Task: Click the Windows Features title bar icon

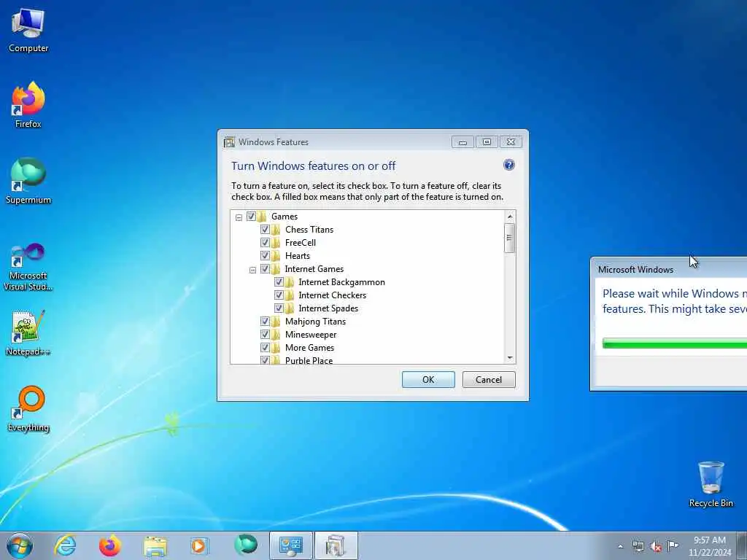Action: pos(229,142)
